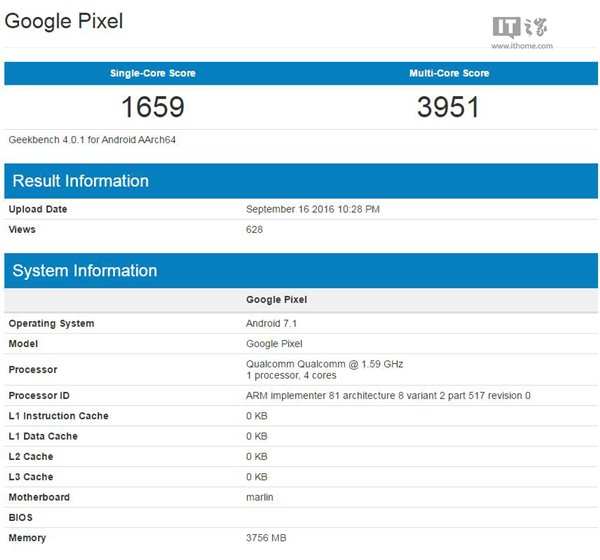
Task: Click the multi-core score value 3951
Action: coord(448,107)
